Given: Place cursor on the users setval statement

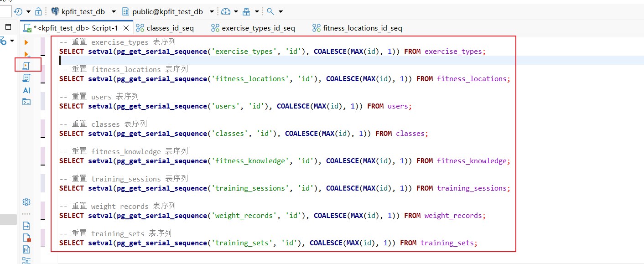Looking at the screenshot, I should [235, 106].
